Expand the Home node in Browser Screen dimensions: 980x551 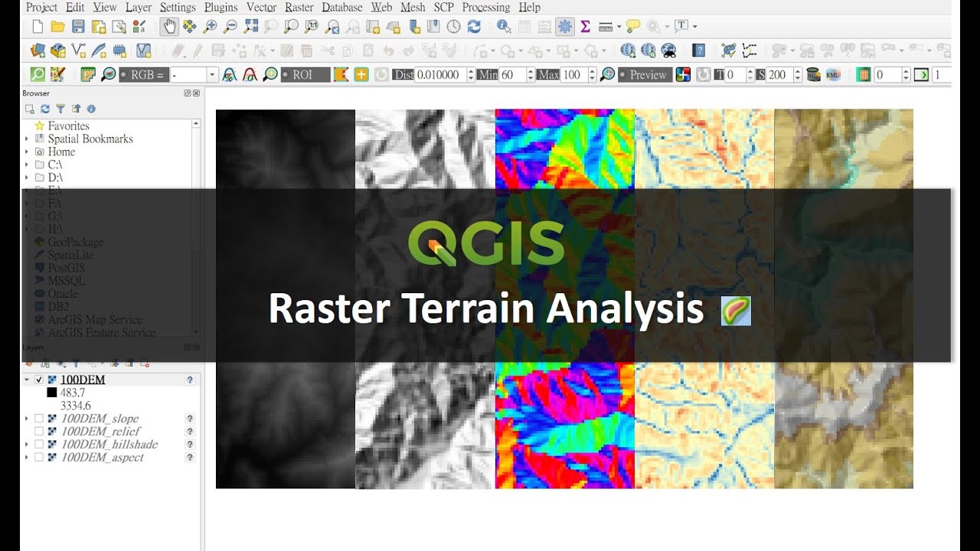pos(27,152)
